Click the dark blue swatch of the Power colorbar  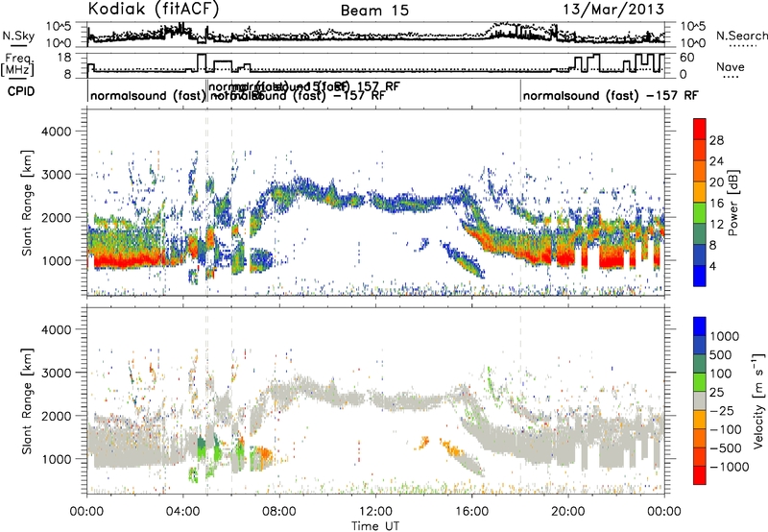tap(700, 276)
